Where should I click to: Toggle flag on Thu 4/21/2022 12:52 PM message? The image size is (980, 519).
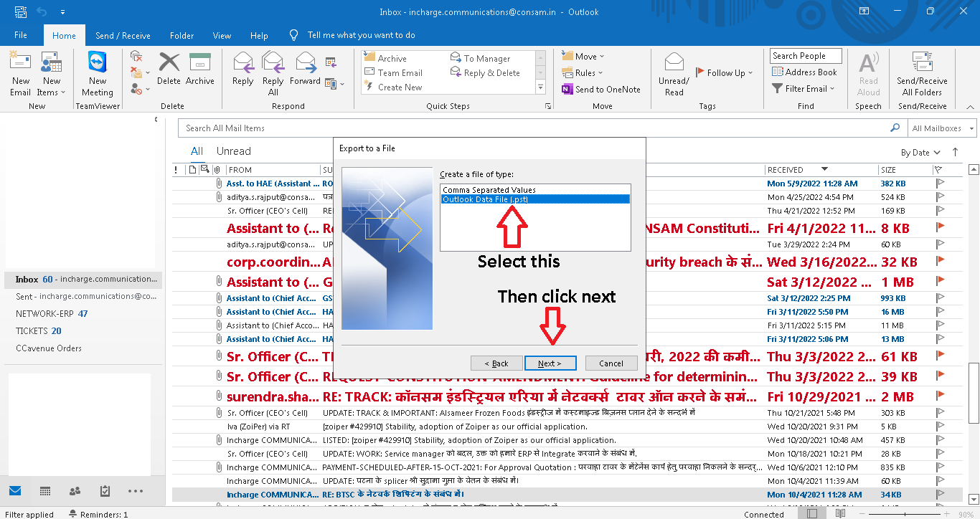[x=941, y=211]
